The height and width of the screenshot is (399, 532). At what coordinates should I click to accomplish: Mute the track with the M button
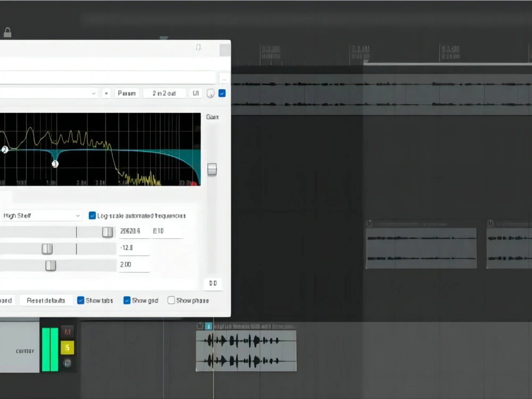67,332
